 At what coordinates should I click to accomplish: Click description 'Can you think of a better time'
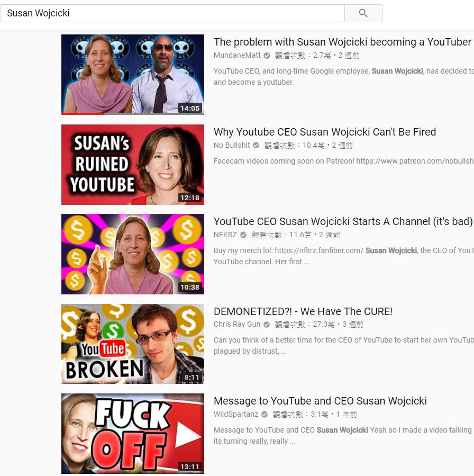click(343, 345)
